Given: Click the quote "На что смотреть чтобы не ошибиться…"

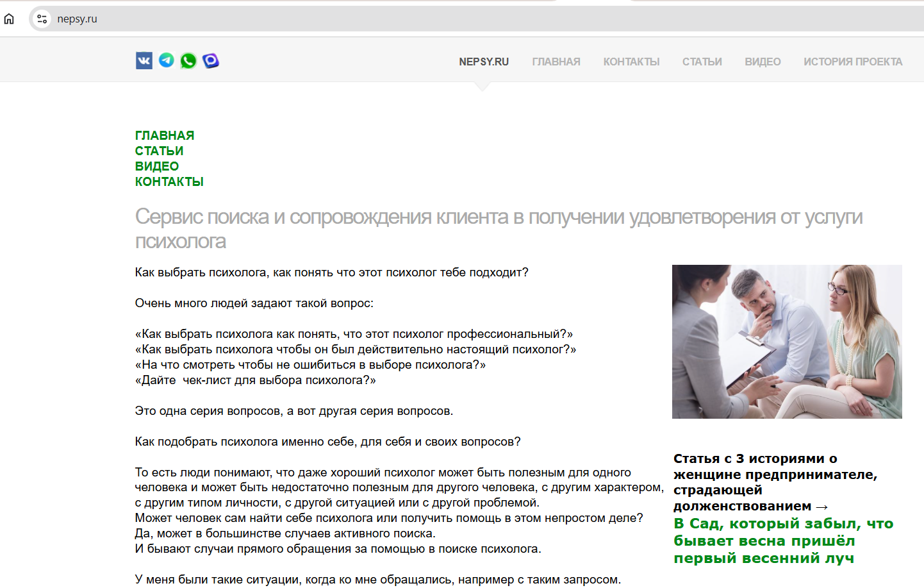Looking at the screenshot, I should [311, 365].
